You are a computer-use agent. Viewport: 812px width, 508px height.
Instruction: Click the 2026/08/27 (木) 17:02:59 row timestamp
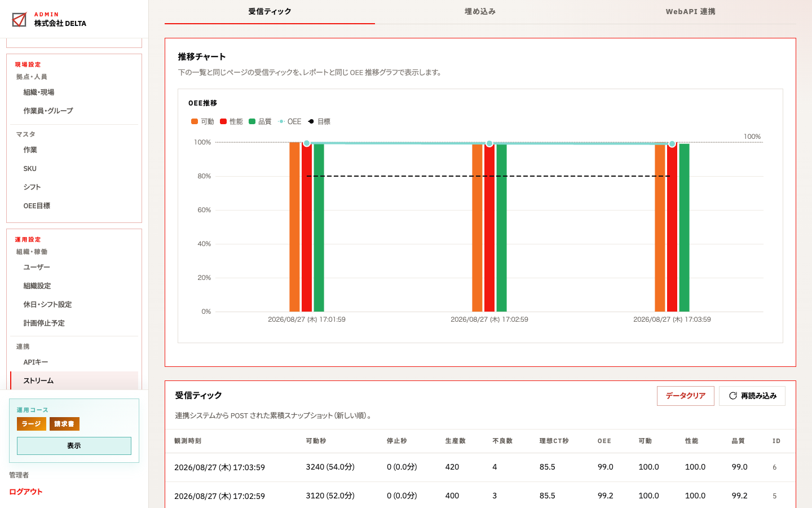pyautogui.click(x=219, y=496)
